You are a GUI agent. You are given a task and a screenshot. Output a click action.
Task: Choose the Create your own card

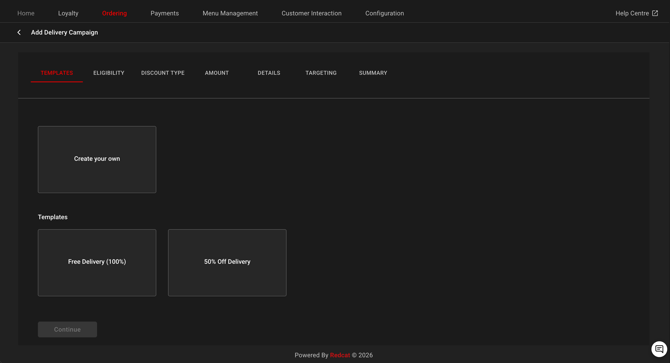coord(97,159)
